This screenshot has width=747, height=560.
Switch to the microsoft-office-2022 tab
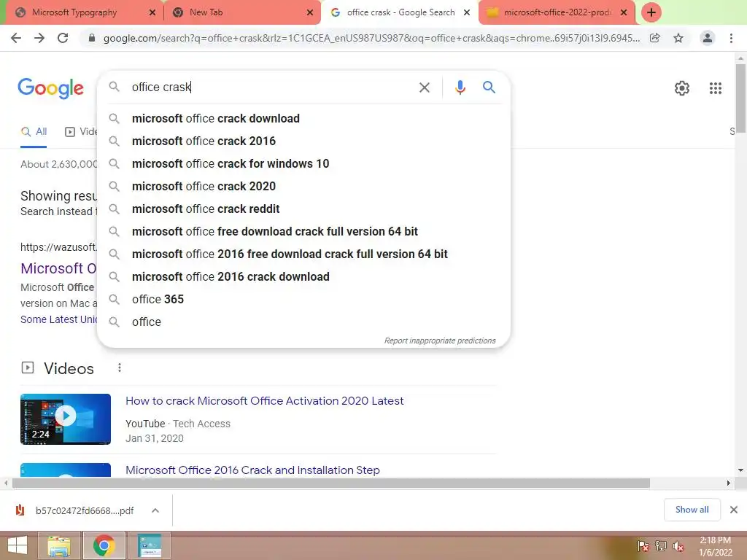(x=557, y=12)
